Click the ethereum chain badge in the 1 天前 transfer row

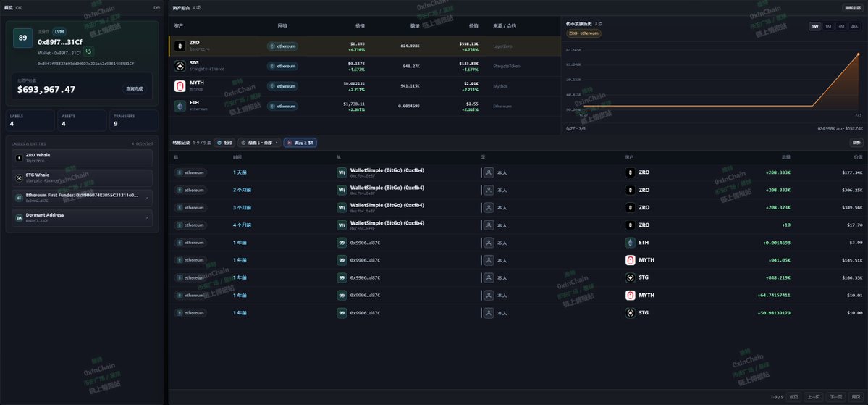pos(190,172)
